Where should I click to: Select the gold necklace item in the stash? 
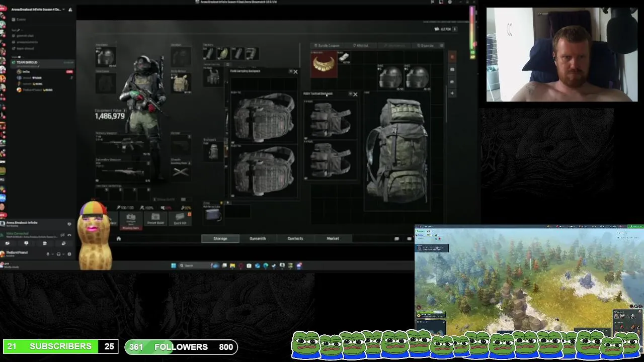coord(324,64)
